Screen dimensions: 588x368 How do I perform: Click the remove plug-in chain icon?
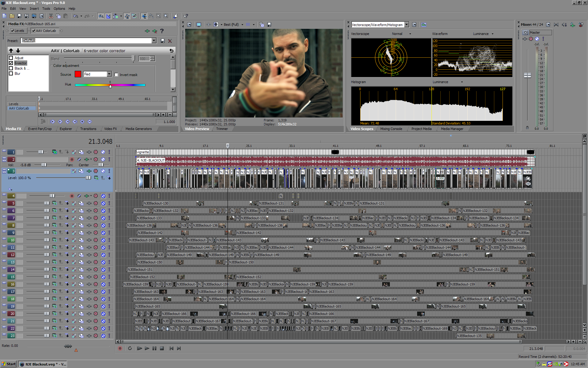click(155, 31)
